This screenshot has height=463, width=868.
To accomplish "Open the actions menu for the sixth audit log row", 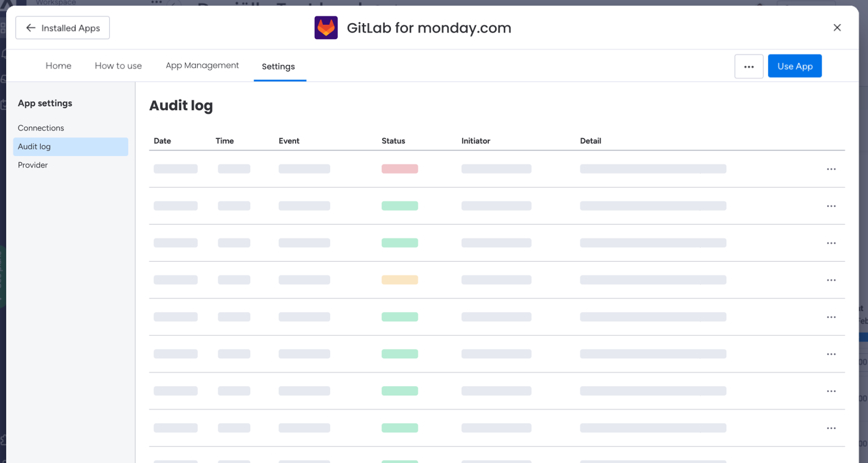I will 831,354.
